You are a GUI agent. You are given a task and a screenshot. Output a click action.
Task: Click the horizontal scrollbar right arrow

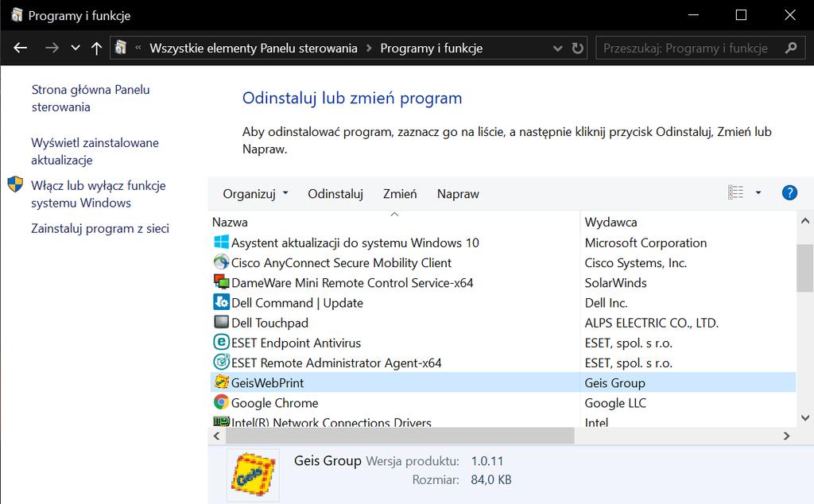click(786, 436)
